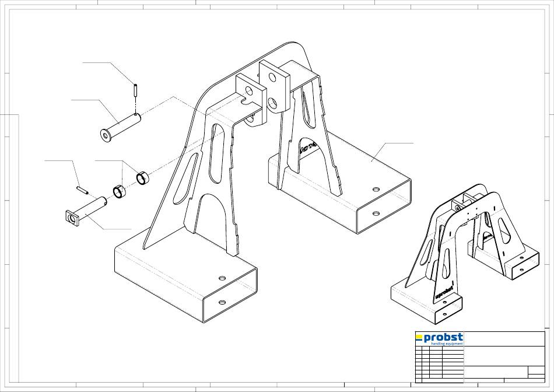
Task: Select the small dowel pin near square-head bolt
Action: (x=82, y=190)
